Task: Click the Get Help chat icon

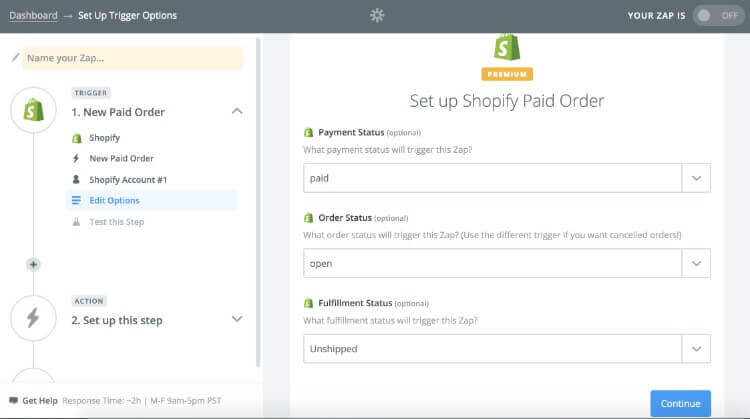Action: (13, 401)
